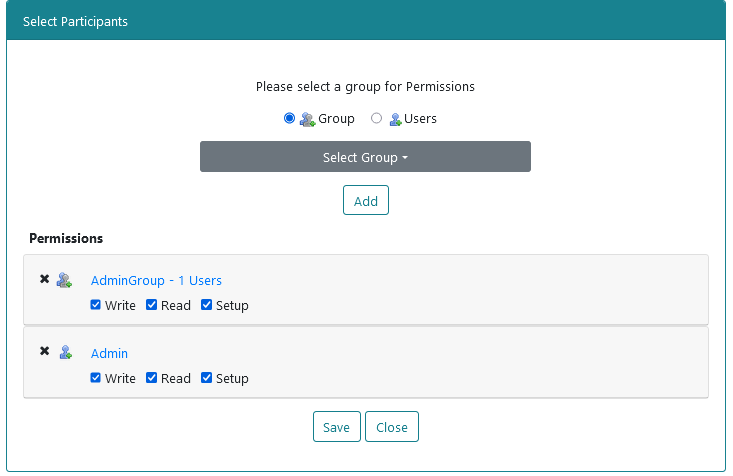Image resolution: width=733 pixels, height=476 pixels.
Task: Uncheck Setup permission for AdminGroup
Action: coord(207,305)
